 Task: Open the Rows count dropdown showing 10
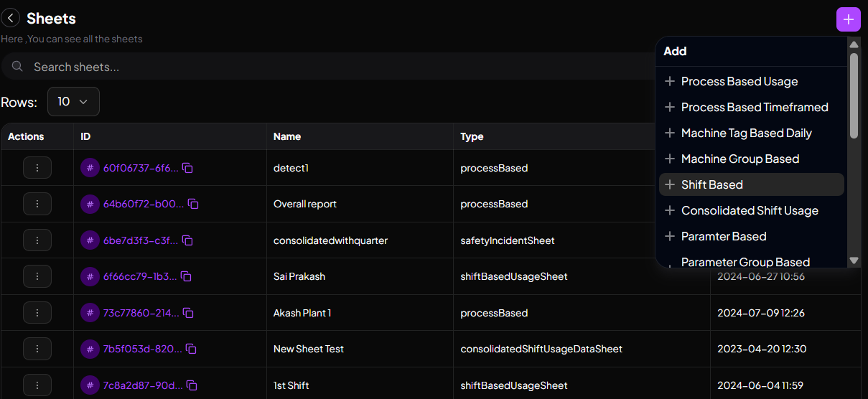(x=73, y=102)
